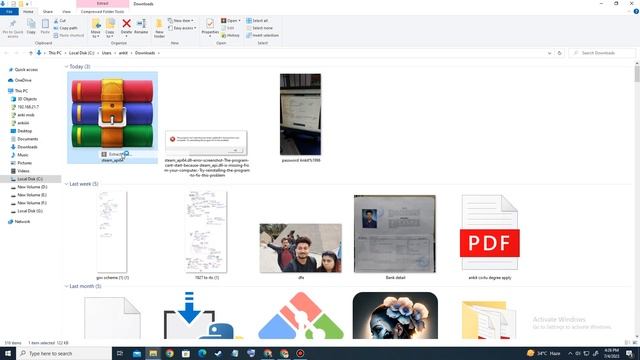Viewport: 640px width, 360px height.
Task: Open the Easy access dropdown
Action: (182, 28)
